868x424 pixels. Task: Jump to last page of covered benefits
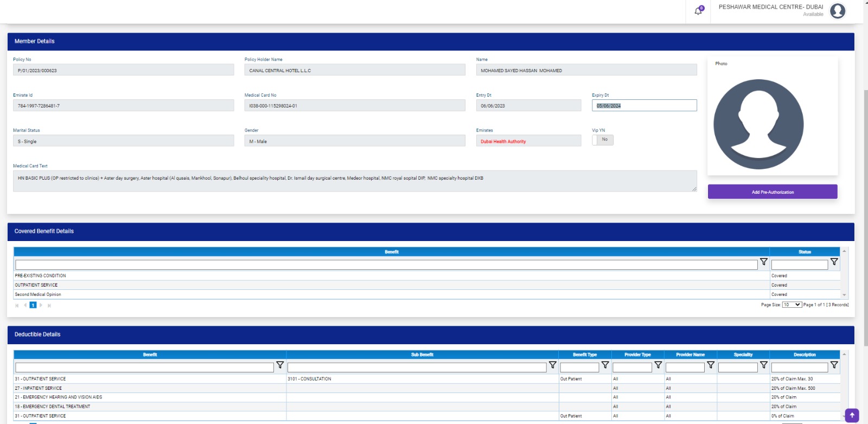pyautogui.click(x=49, y=305)
